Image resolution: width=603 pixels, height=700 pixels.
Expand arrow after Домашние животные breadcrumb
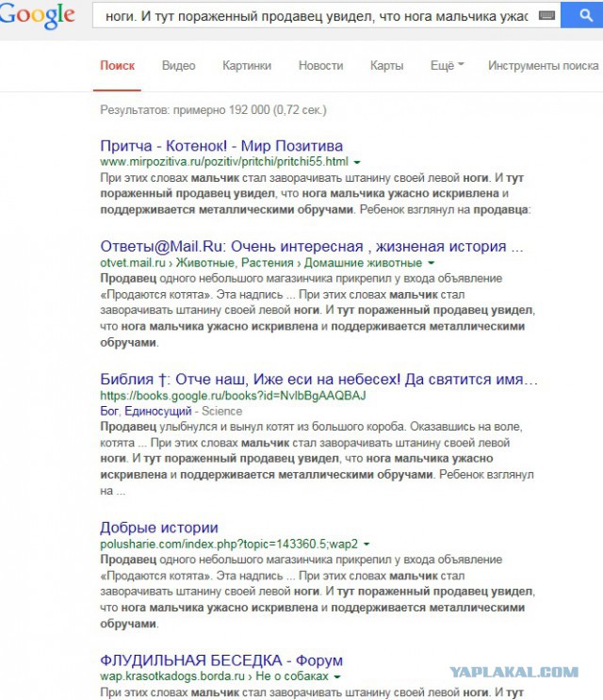(431, 263)
